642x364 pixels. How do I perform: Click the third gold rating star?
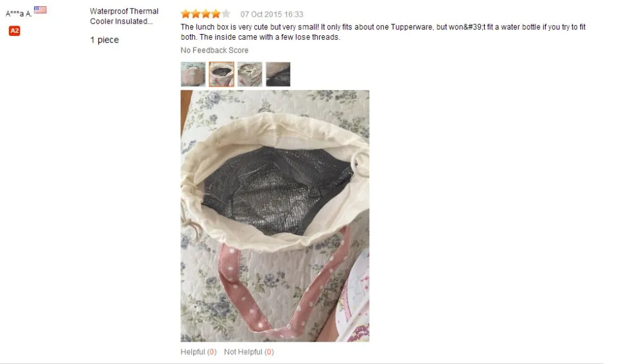205,14
